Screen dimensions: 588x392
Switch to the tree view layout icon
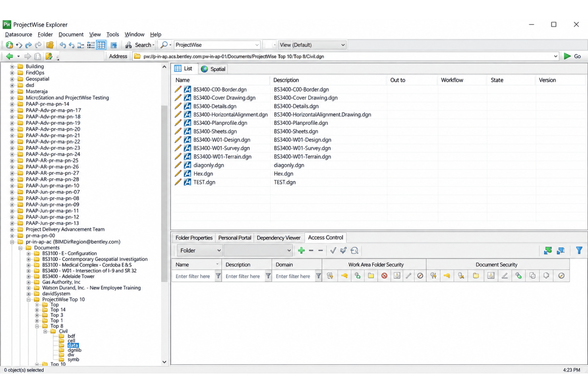[x=81, y=45]
